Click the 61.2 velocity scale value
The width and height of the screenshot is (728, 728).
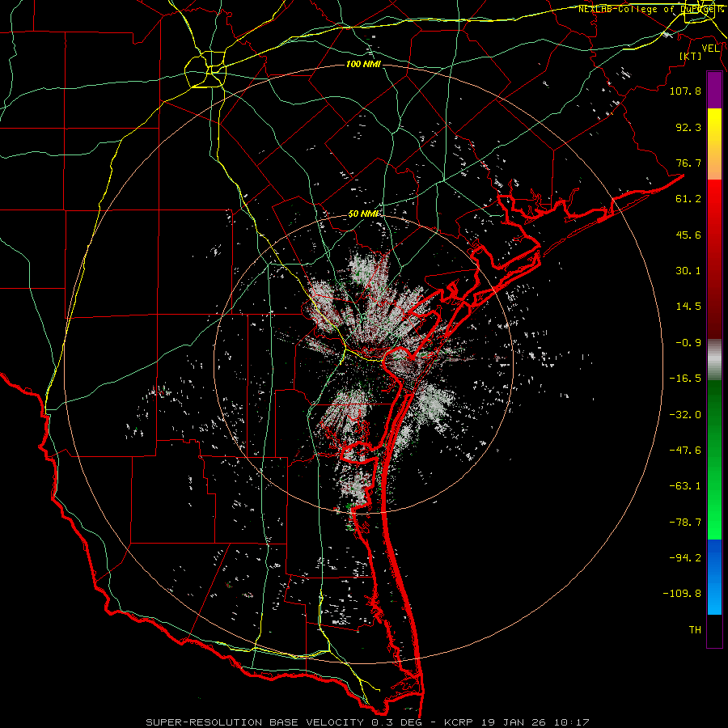click(688, 199)
